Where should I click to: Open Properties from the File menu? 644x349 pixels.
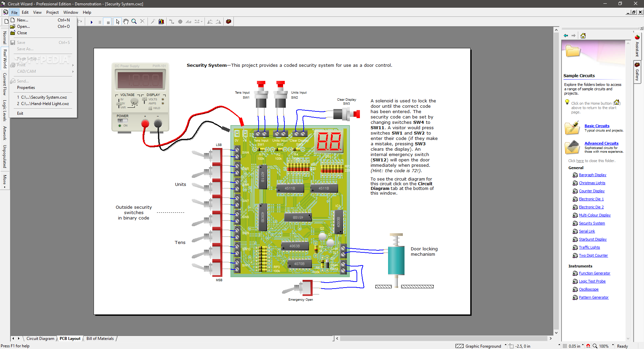click(43, 88)
